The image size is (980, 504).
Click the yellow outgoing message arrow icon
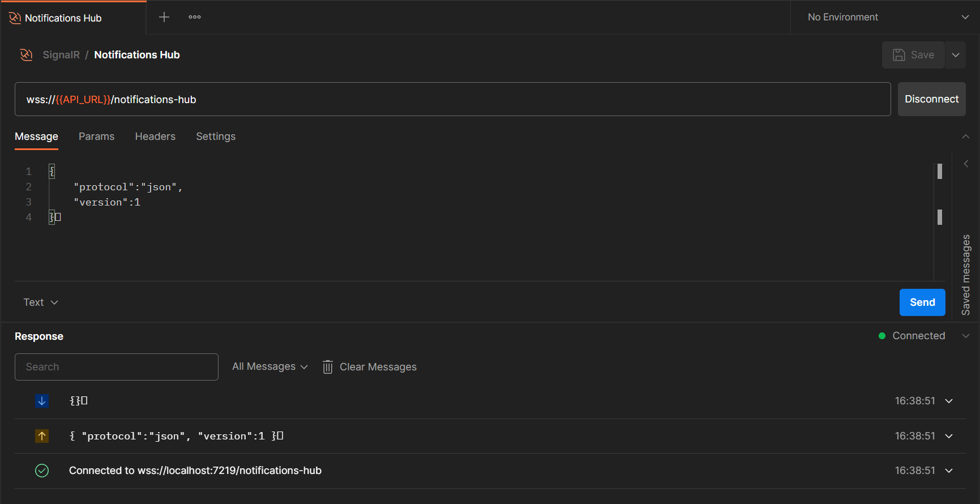(42, 436)
